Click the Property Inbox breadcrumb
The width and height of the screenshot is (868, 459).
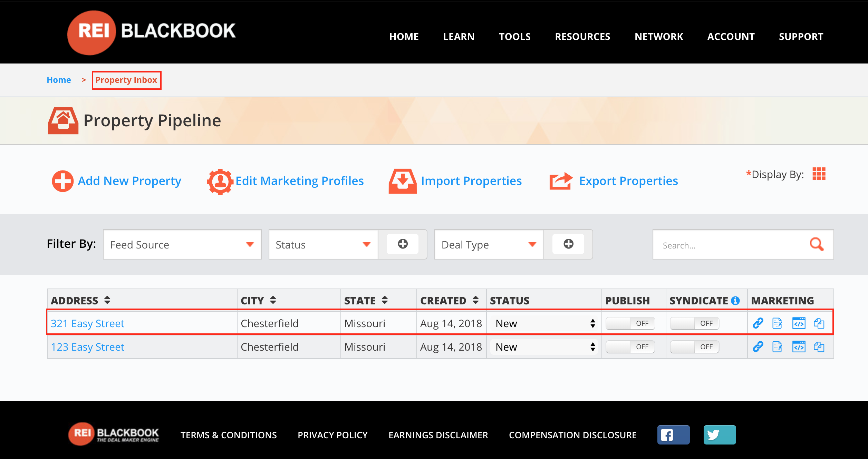[126, 80]
